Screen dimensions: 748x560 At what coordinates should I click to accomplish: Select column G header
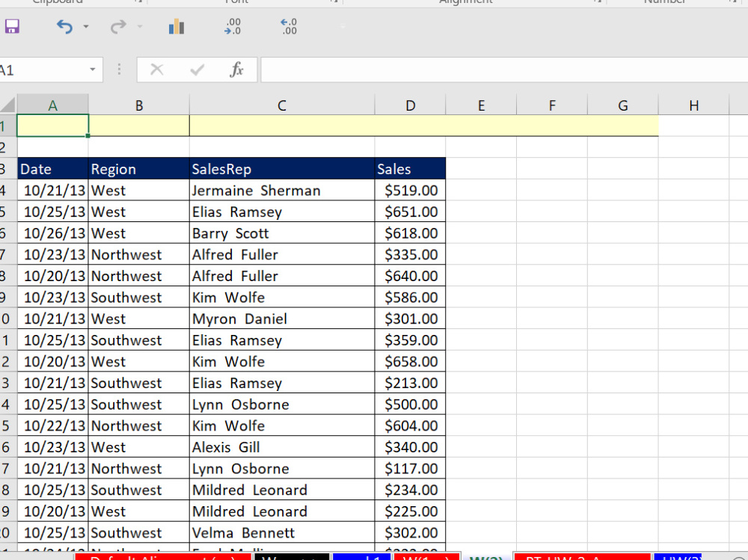623,105
